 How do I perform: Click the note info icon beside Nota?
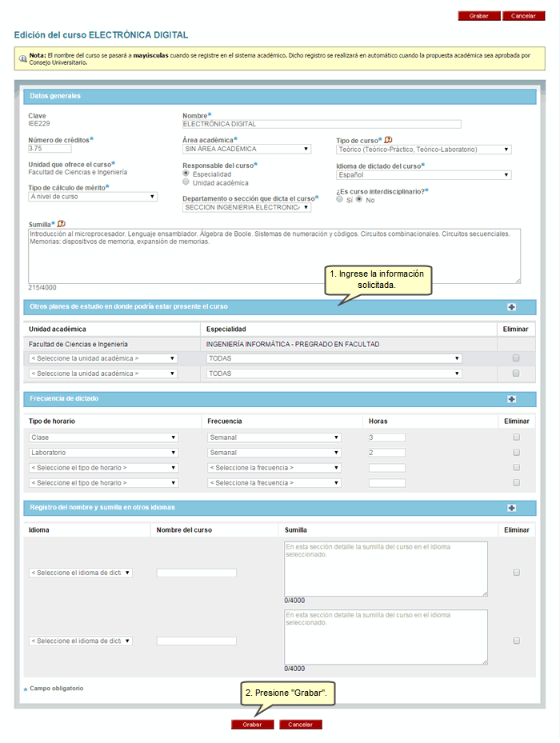(23, 58)
